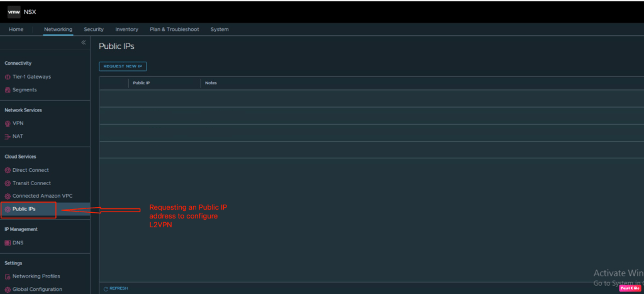Click the Networking Profiles icon
Screen dimensions: 644x294
tap(8, 276)
